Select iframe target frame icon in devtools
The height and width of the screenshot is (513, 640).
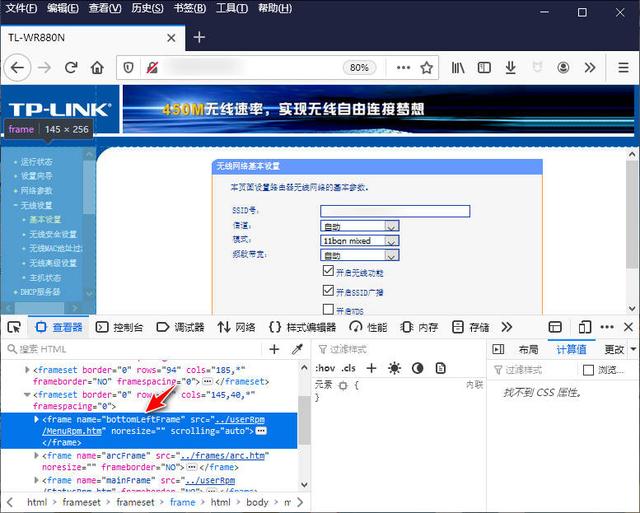555,327
